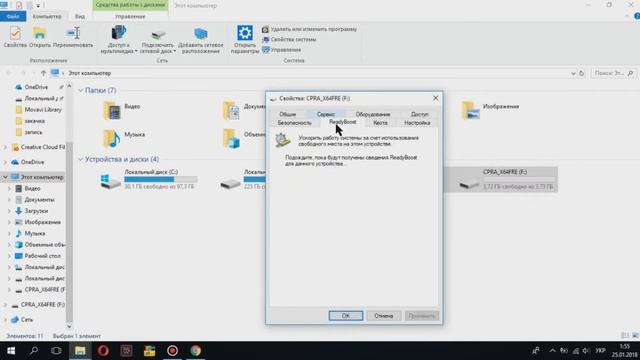
Task: Click the search box in Explorer
Action: 613,73
